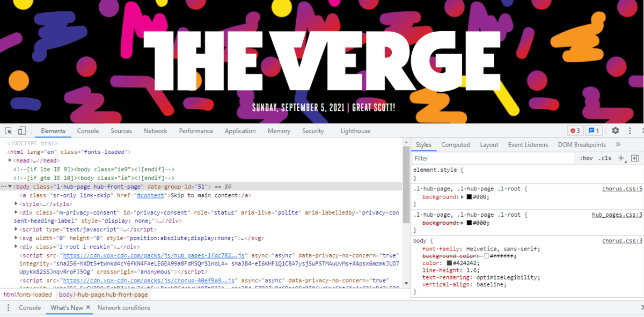The width and height of the screenshot is (644, 317).
Task: Click the element.style rule block
Action: point(528,174)
